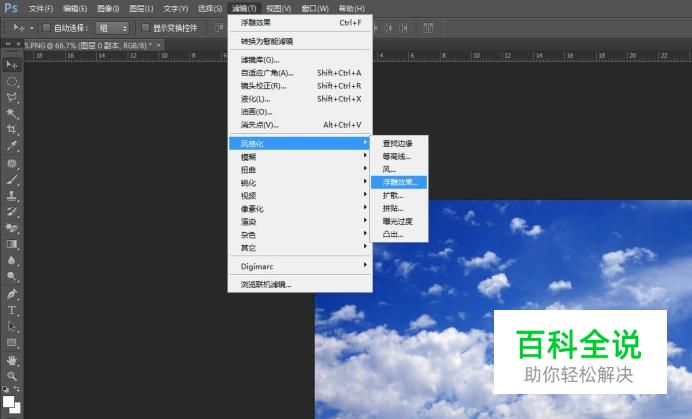Open the 图层(L) menu

141,8
